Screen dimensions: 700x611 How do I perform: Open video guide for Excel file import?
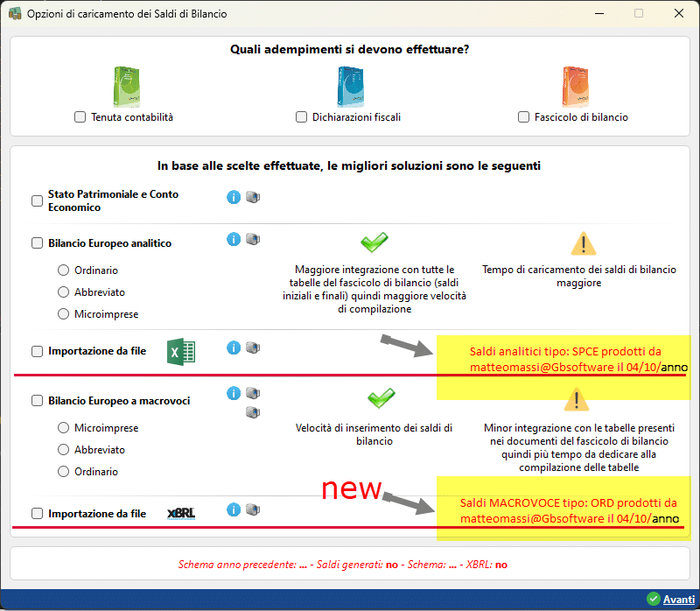253,348
